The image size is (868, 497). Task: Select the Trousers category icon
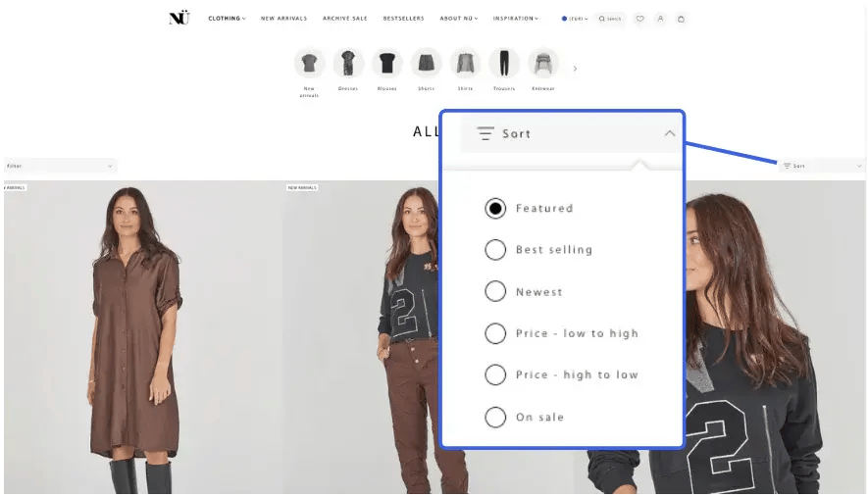[504, 64]
